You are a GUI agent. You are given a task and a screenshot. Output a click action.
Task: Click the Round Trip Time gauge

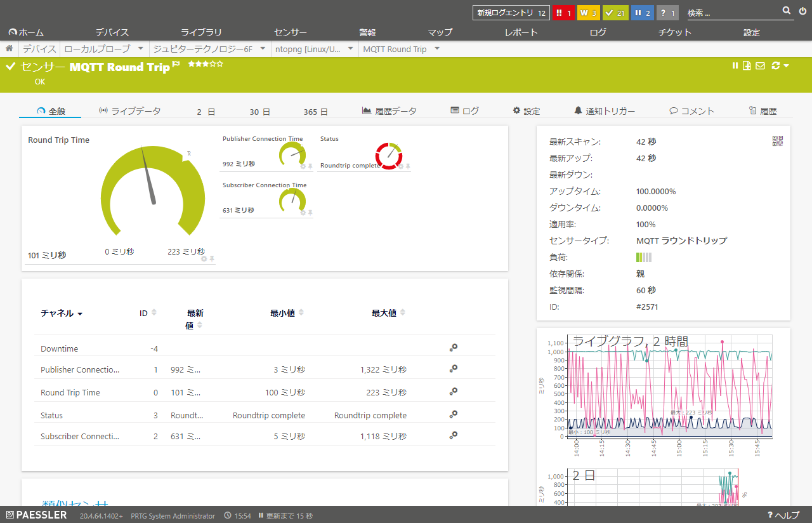pyautogui.click(x=153, y=190)
